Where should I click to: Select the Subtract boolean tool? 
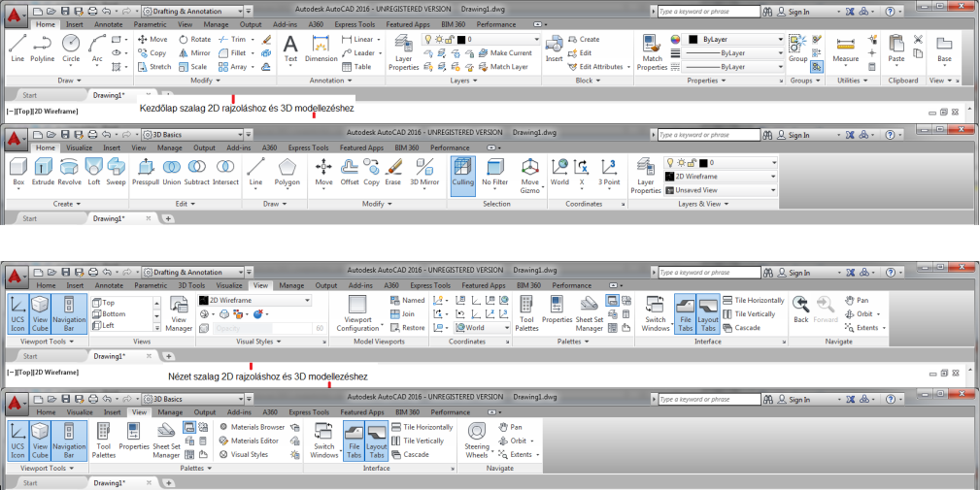pyautogui.click(x=197, y=174)
